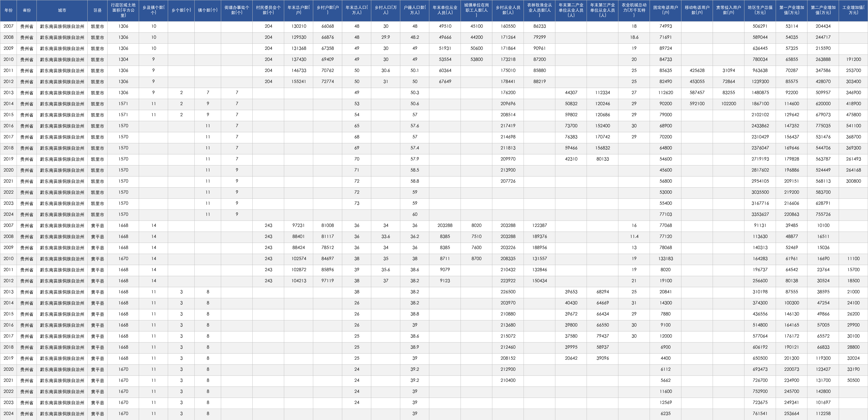Click the cell showing 122387
Screen dimensions: 868x420
point(540,225)
